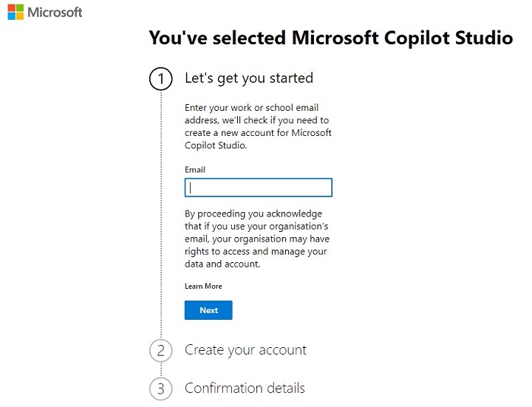
Task: Click the blue square in Microsoft logo
Action: pyautogui.click(x=10, y=17)
